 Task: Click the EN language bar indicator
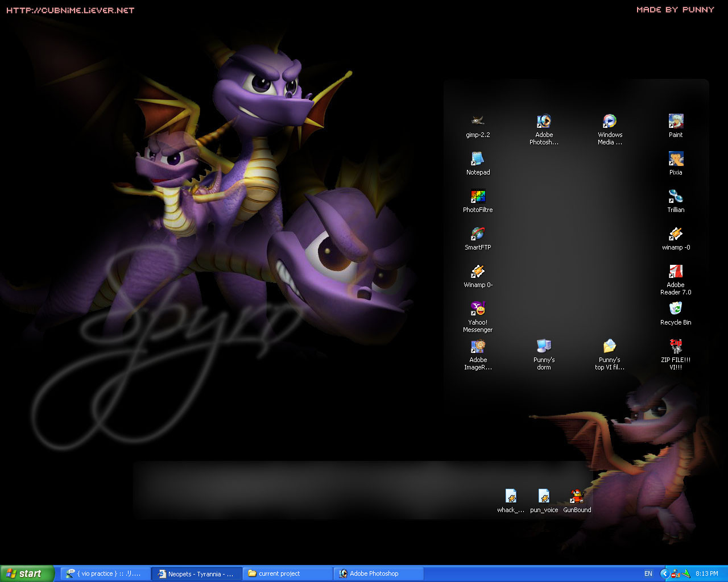648,573
